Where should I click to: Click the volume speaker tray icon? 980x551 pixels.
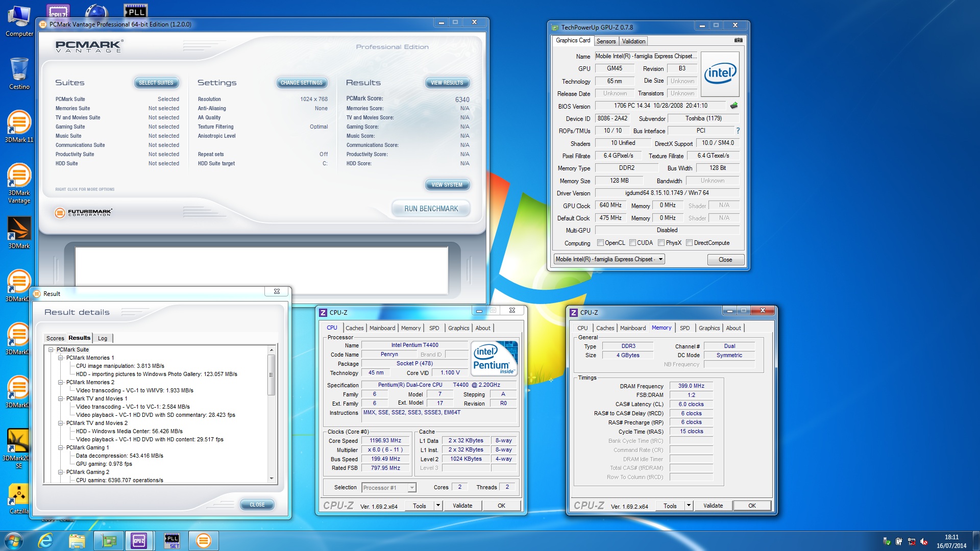923,542
